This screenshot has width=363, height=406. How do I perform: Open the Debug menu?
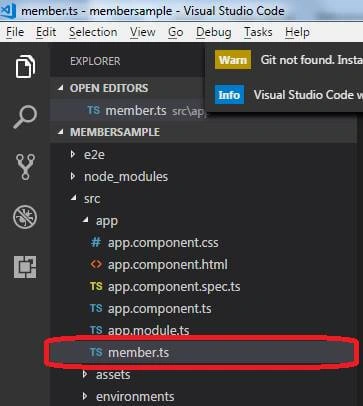pyautogui.click(x=214, y=32)
